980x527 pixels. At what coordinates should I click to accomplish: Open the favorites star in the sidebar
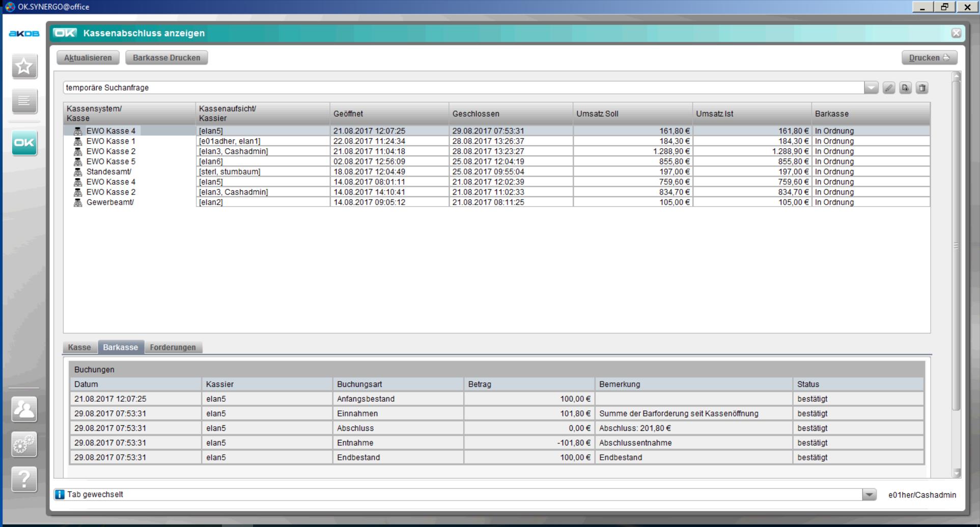point(24,67)
